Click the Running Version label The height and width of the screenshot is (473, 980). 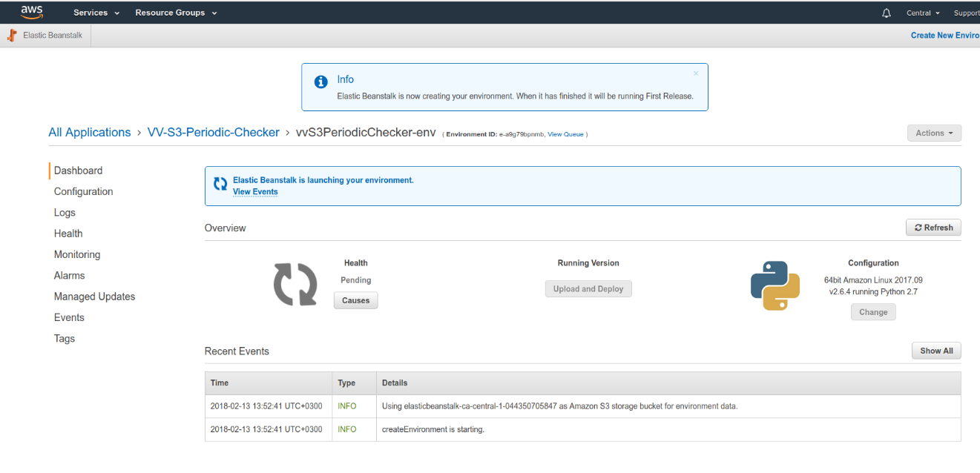(588, 263)
